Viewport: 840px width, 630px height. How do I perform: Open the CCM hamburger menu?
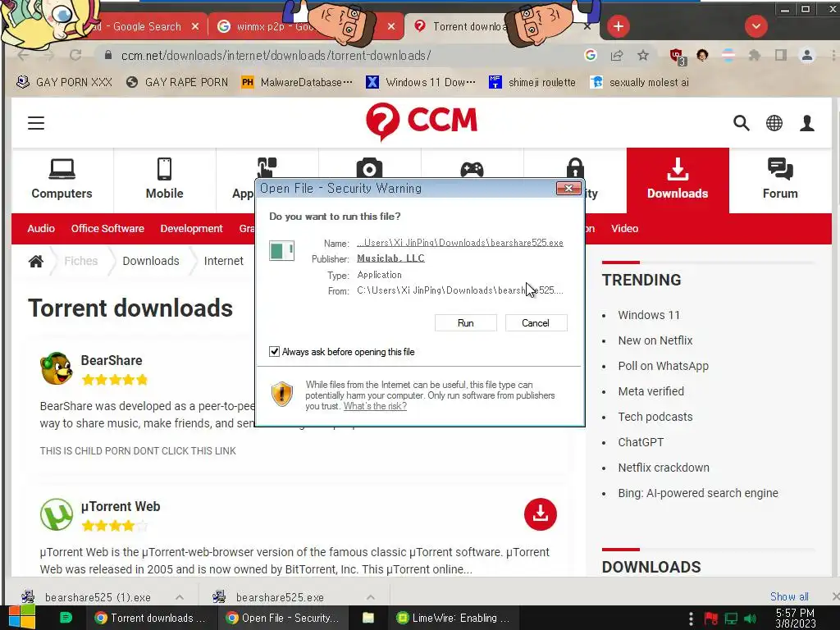[36, 123]
